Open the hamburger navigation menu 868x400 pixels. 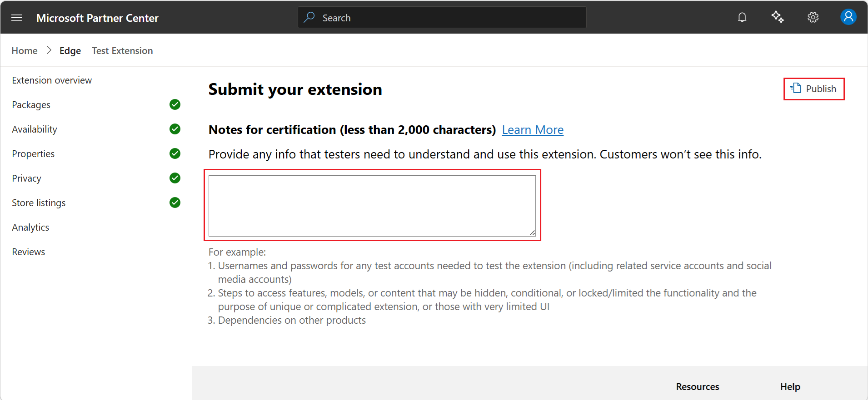[x=17, y=18]
